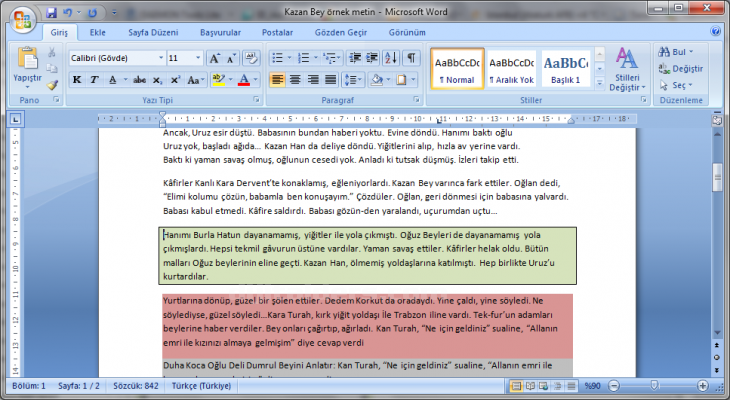
Task: Open Stilleri Değiştir change styles menu
Action: click(x=627, y=69)
